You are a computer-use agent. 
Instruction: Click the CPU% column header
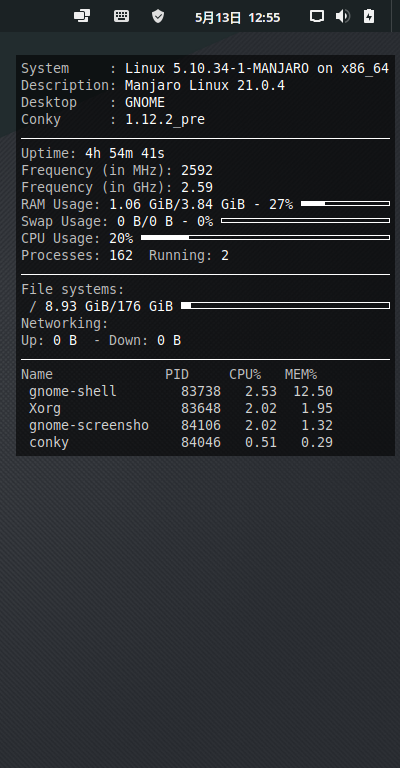pos(245,375)
